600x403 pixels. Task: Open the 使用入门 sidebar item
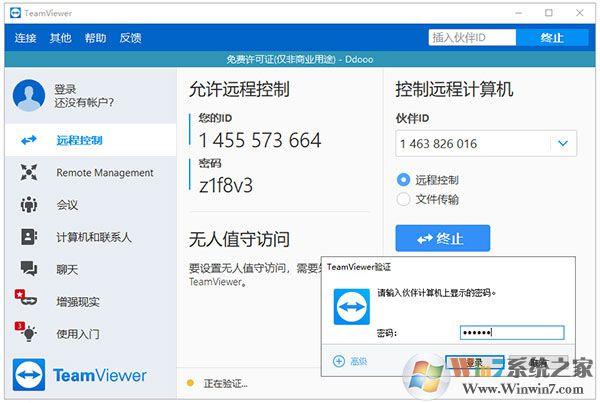(x=91, y=334)
